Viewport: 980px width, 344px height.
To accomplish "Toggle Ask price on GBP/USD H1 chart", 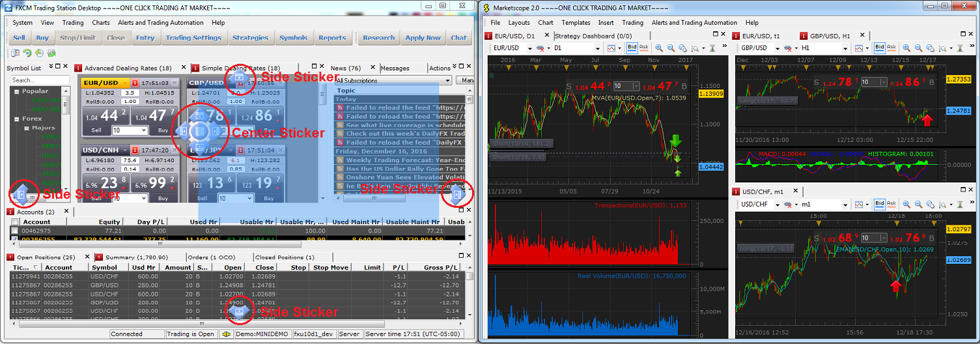I will click(892, 48).
